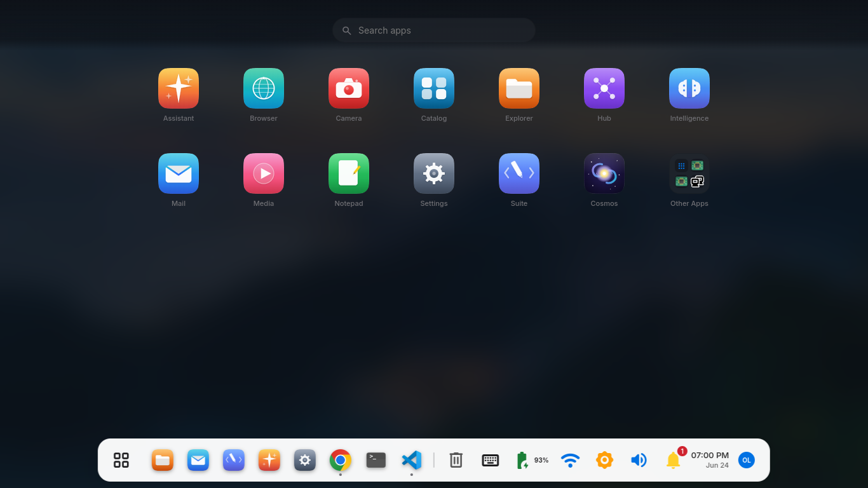Screen dimensions: 868x488
Task: Open the Catalog app
Action: [x=434, y=88]
